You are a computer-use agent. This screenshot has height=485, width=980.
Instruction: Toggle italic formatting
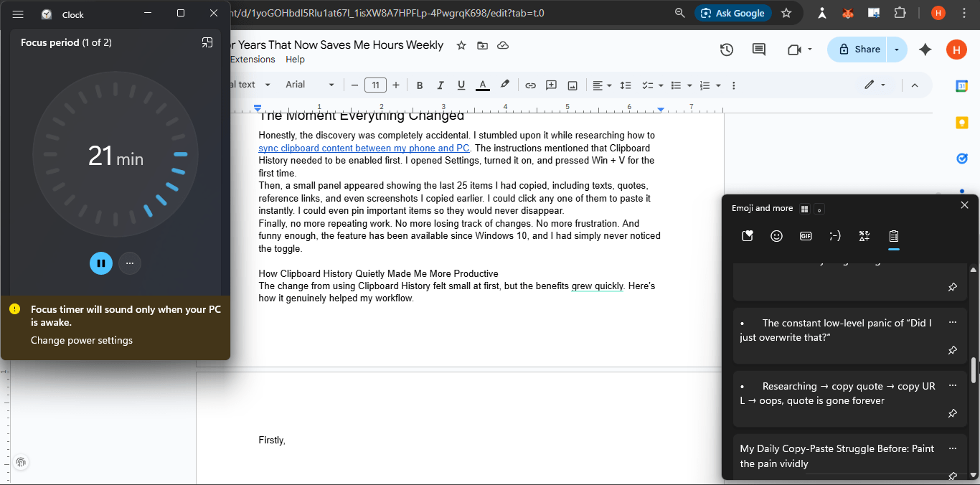[x=440, y=85]
